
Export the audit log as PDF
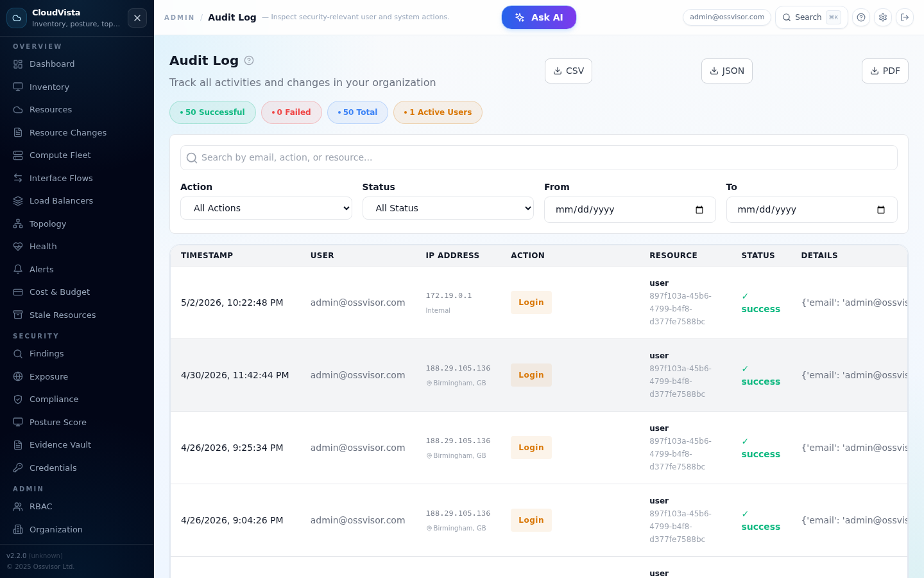885,71
